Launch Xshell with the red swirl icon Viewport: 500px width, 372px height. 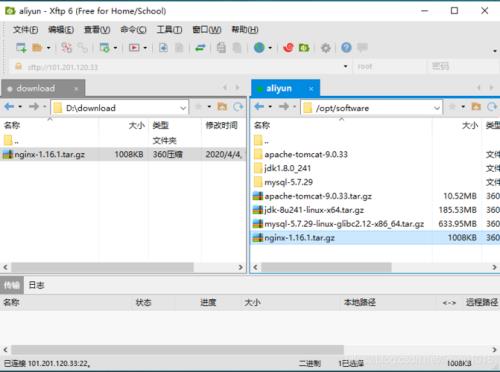pyautogui.click(x=288, y=48)
